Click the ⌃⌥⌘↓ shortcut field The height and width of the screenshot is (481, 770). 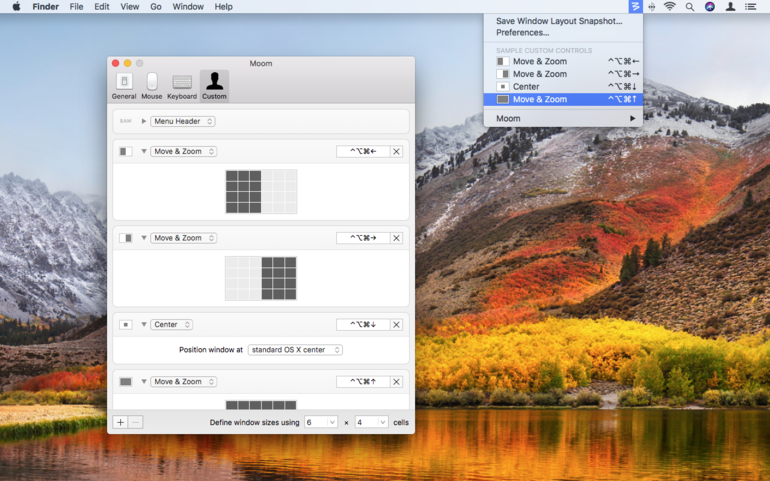363,324
